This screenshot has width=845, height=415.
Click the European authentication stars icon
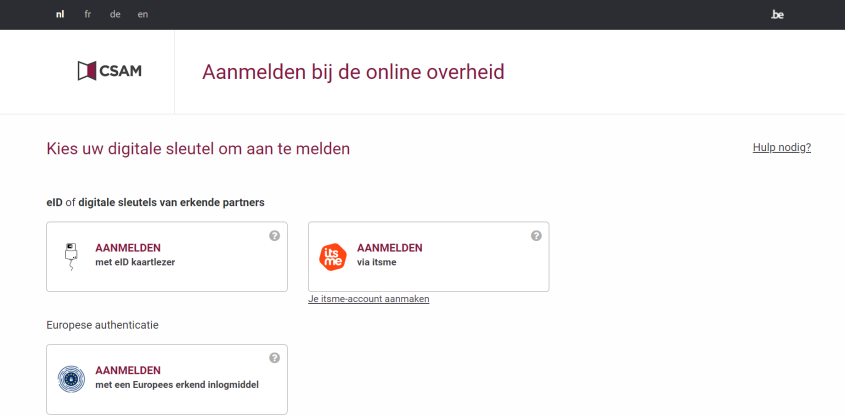(x=70, y=379)
